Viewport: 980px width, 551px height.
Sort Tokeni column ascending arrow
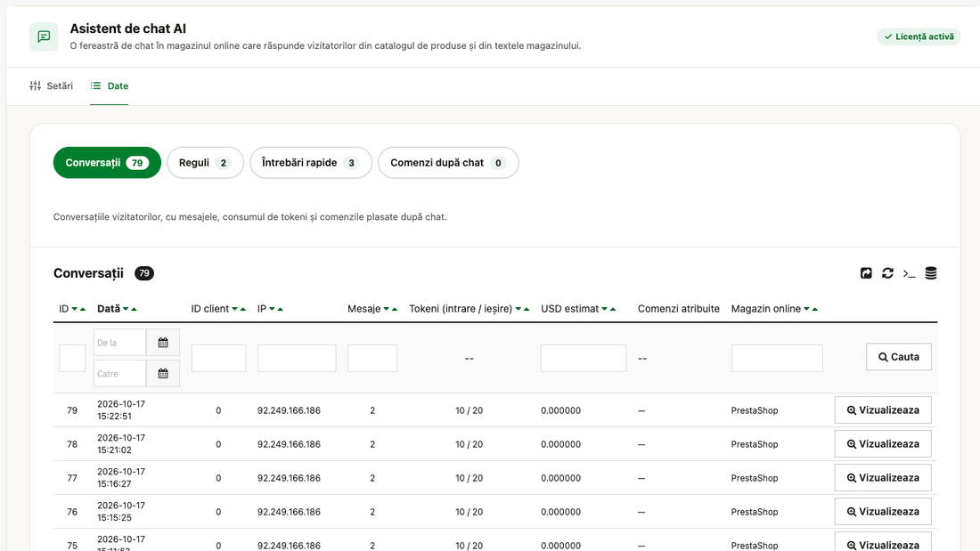527,309
